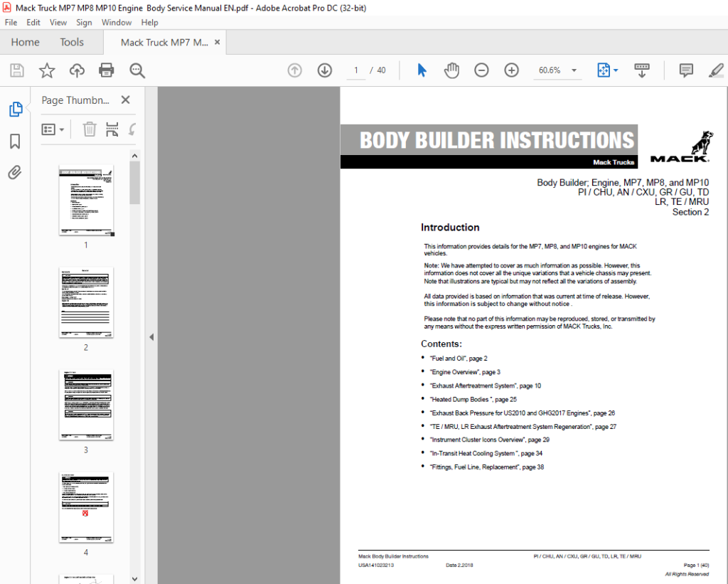Open the Edit menu
The height and width of the screenshot is (584, 728).
click(x=33, y=22)
